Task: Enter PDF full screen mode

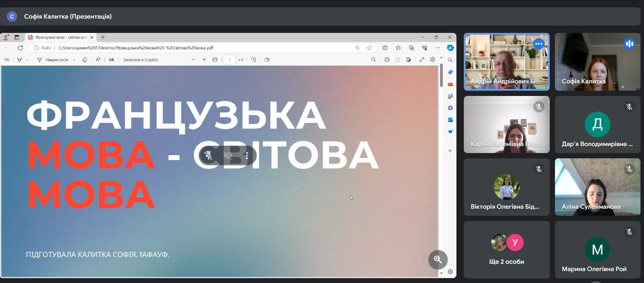Action: pos(422,60)
